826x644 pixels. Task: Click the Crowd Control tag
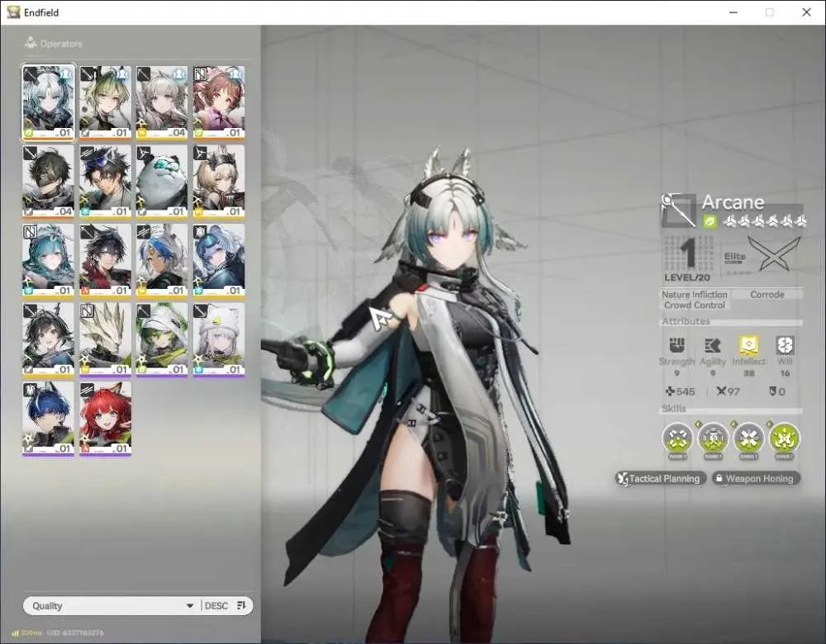point(695,305)
